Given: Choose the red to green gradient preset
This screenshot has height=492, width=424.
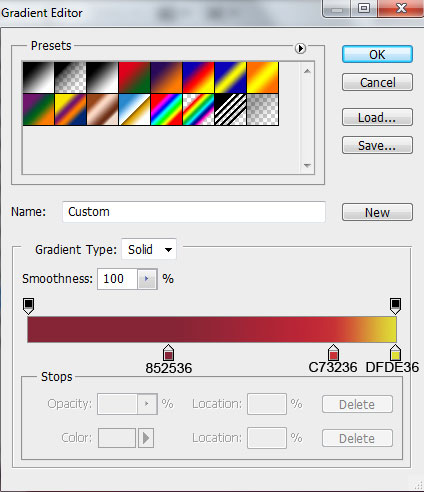Looking at the screenshot, I should 134,77.
